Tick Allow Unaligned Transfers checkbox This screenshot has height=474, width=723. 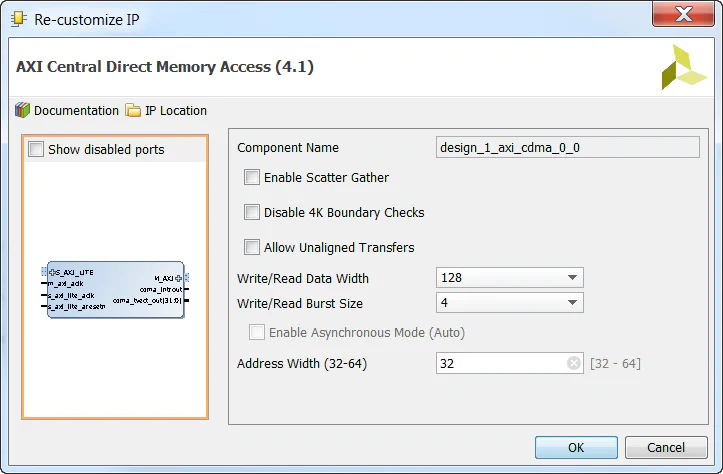252,247
